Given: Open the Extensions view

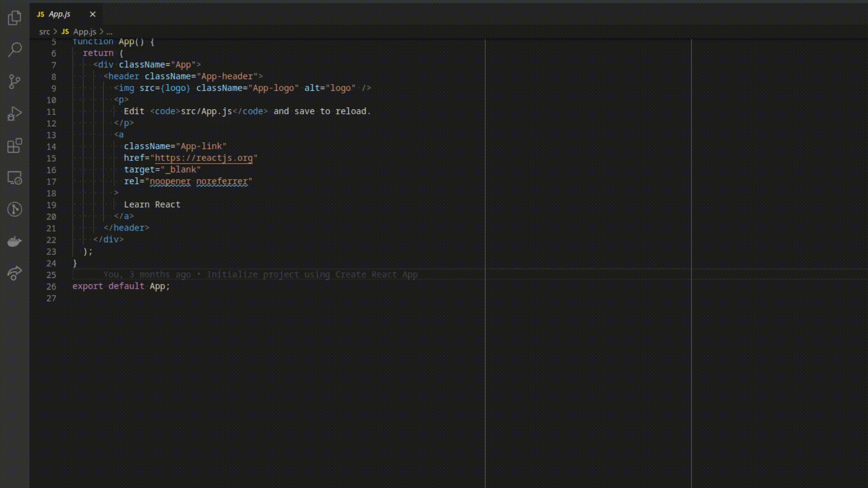Looking at the screenshot, I should [14, 146].
